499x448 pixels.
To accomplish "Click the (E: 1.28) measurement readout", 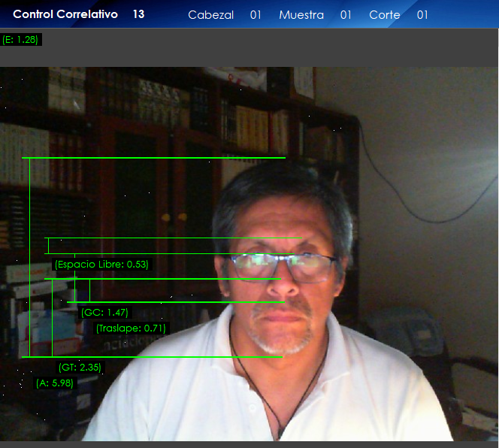I will [20, 39].
